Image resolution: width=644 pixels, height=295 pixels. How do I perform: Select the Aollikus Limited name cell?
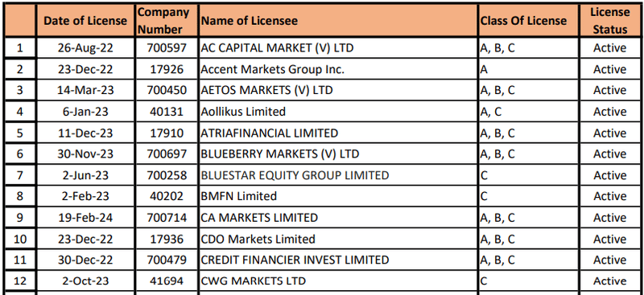pyautogui.click(x=338, y=112)
